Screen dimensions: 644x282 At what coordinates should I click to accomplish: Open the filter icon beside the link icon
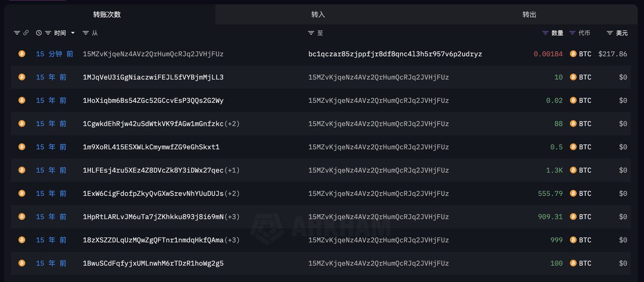(17, 33)
